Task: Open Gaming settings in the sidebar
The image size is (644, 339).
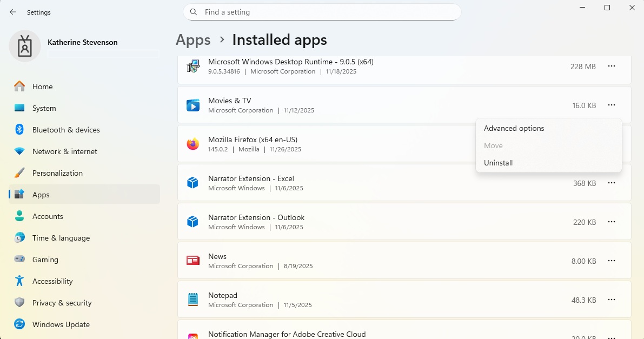Action: pyautogui.click(x=45, y=260)
